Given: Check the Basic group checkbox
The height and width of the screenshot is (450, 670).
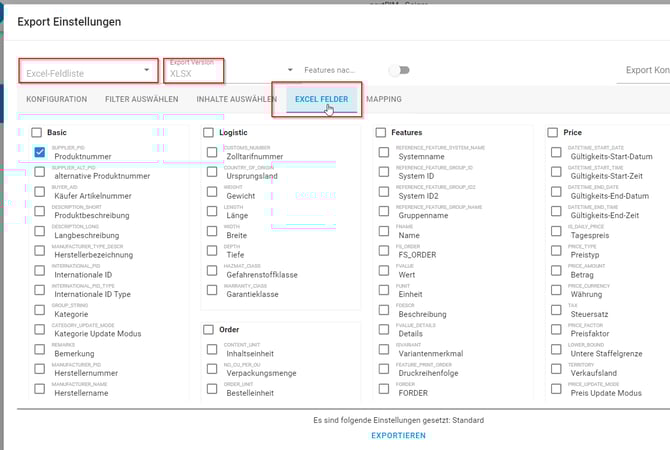Looking at the screenshot, I should [37, 132].
